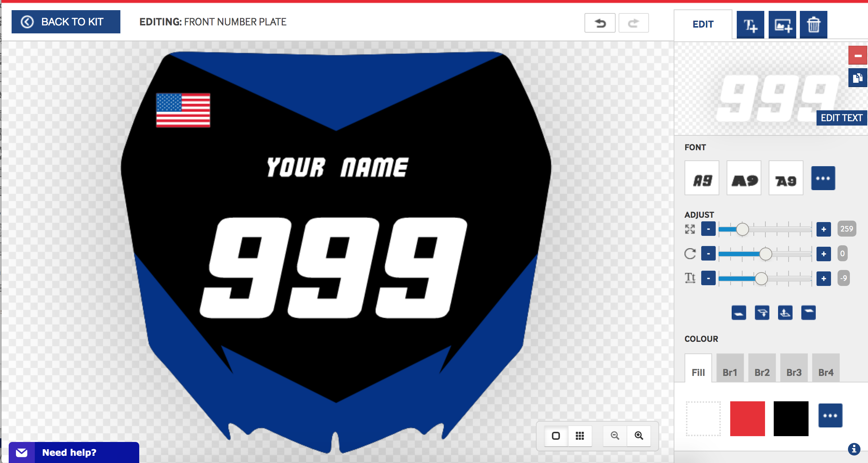Viewport: 868px width, 463px height.
Task: Zoom in using the magnifier plus icon
Action: tap(638, 436)
